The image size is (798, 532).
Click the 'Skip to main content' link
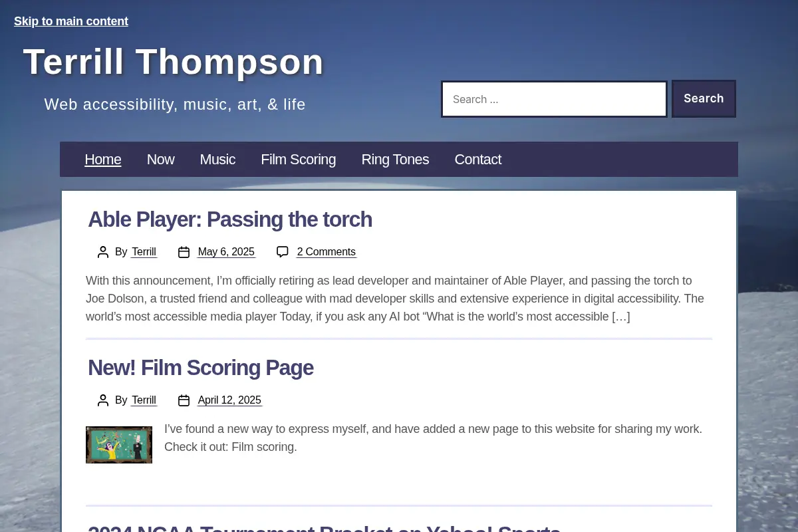click(x=71, y=21)
